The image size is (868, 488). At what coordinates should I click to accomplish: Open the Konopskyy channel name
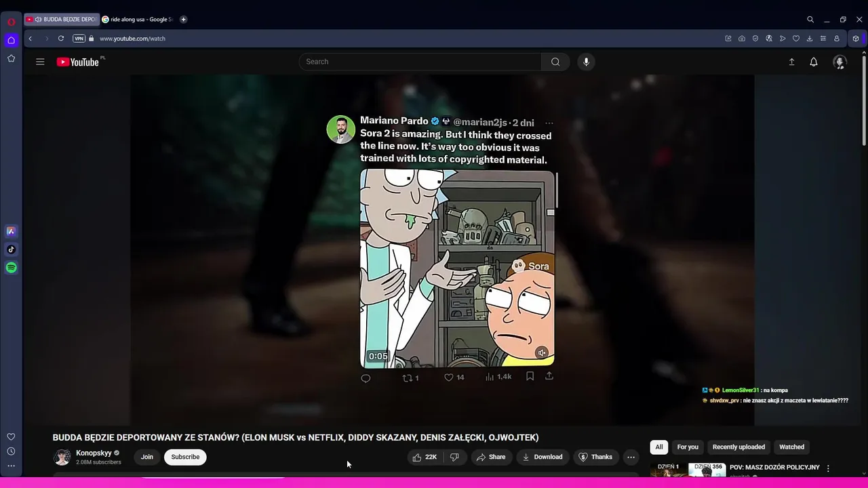pyautogui.click(x=94, y=453)
